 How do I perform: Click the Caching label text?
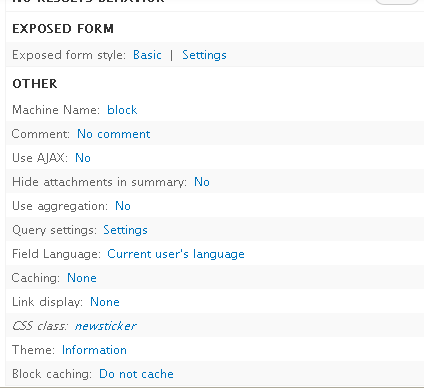click(x=36, y=278)
